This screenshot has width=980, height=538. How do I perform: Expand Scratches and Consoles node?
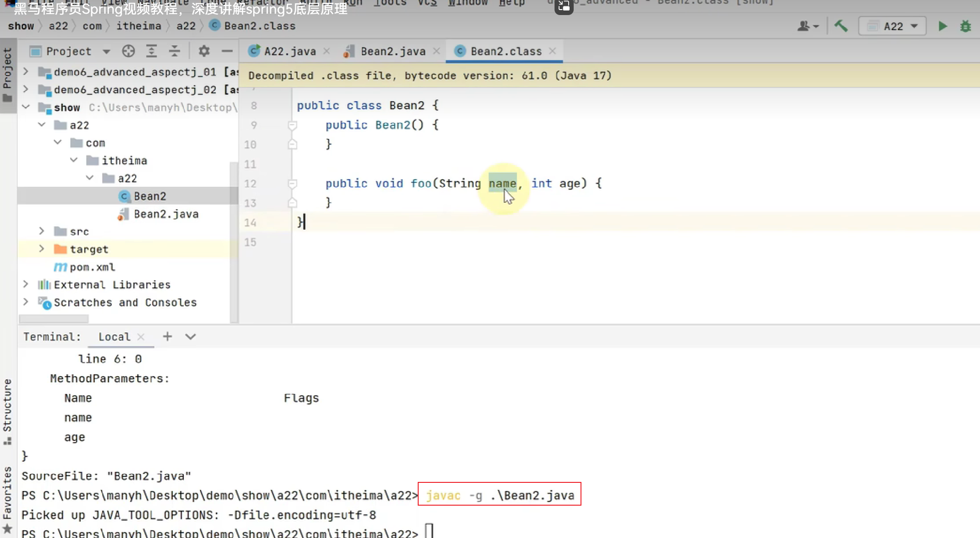tap(26, 303)
